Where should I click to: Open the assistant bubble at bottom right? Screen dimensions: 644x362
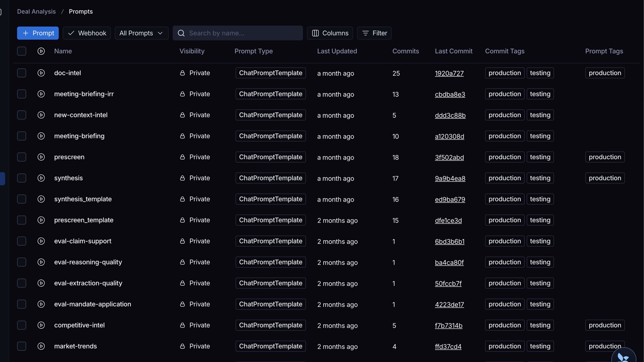[x=623, y=355]
